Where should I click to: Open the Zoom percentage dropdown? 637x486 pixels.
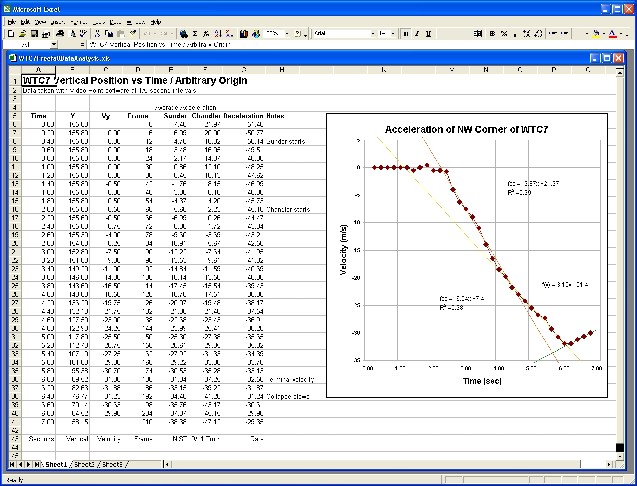[x=287, y=34]
